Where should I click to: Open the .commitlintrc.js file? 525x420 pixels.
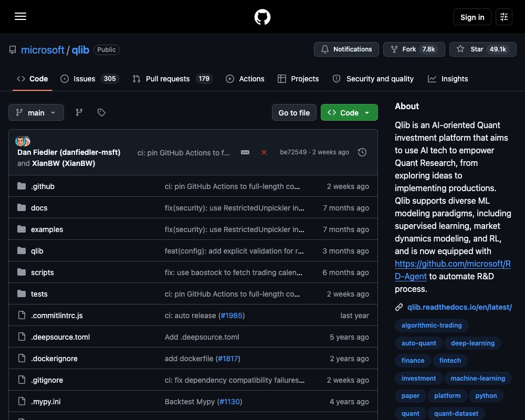pyautogui.click(x=57, y=316)
